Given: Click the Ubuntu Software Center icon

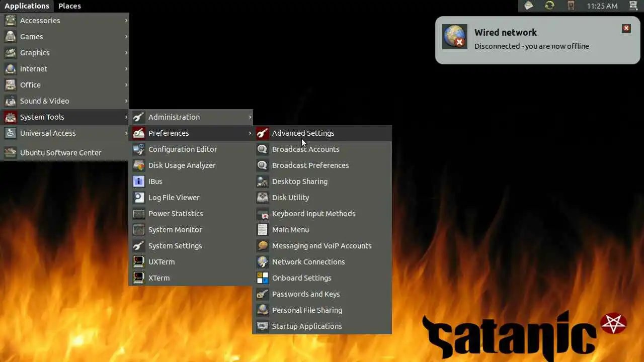Looking at the screenshot, I should (11, 153).
